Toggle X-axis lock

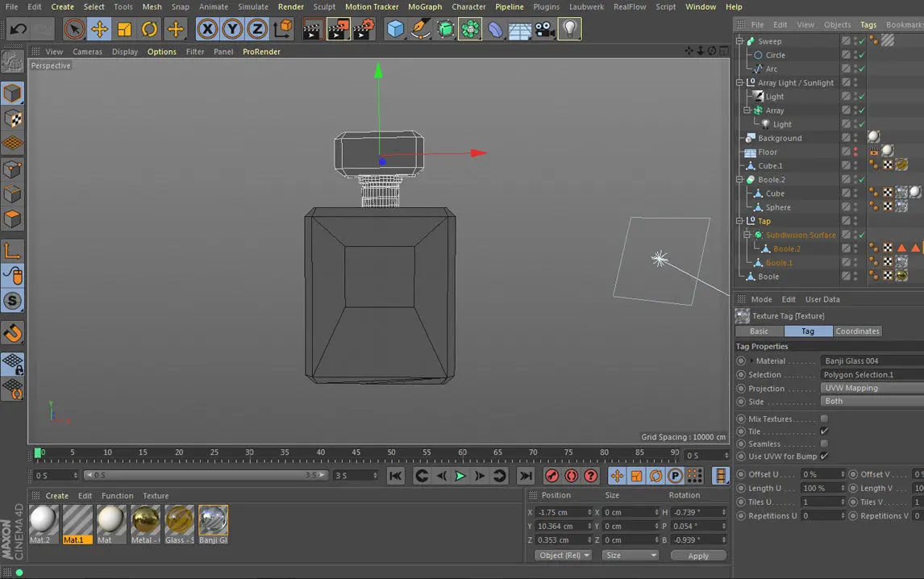[207, 30]
